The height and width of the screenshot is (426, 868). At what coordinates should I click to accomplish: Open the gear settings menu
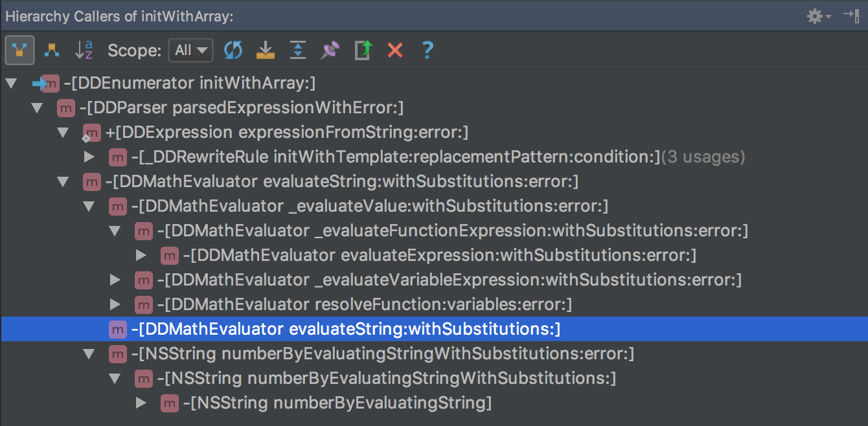point(818,16)
